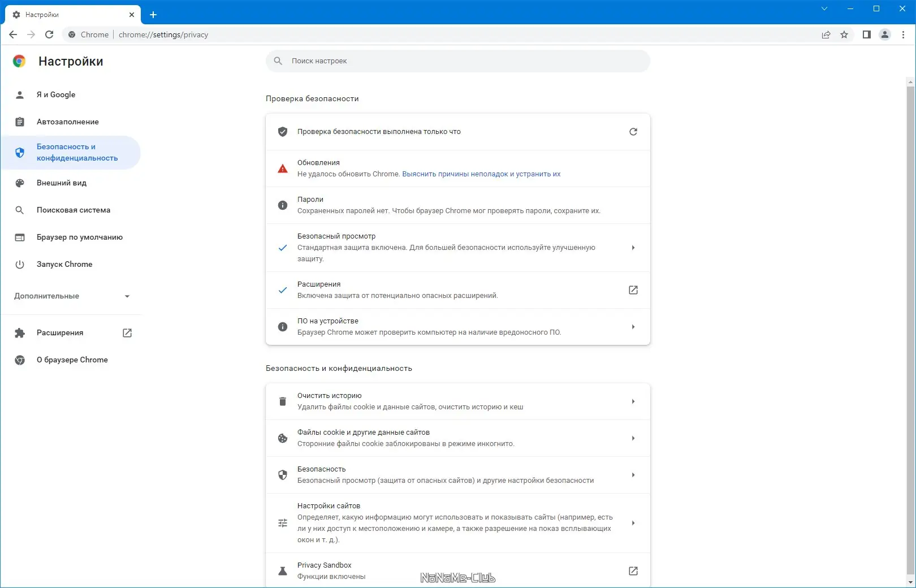Click the red update warning triangle icon
916x588 pixels.
(283, 168)
